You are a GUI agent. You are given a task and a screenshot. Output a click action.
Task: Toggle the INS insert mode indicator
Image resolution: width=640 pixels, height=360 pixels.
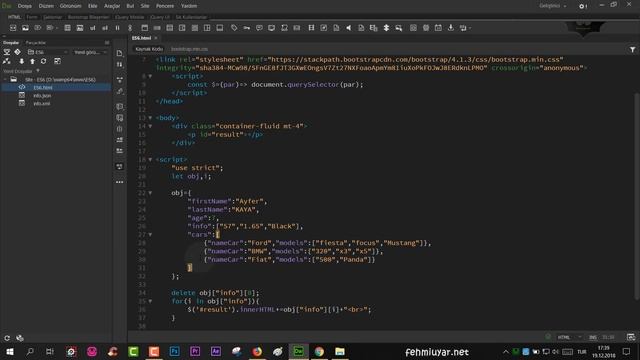point(593,337)
